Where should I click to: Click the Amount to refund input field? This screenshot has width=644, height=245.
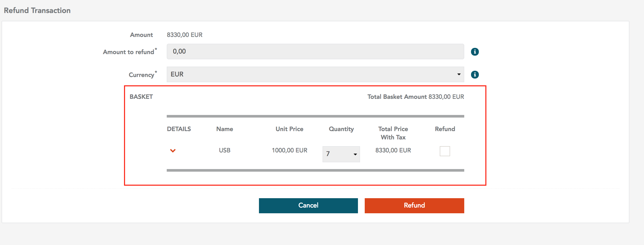tap(315, 51)
